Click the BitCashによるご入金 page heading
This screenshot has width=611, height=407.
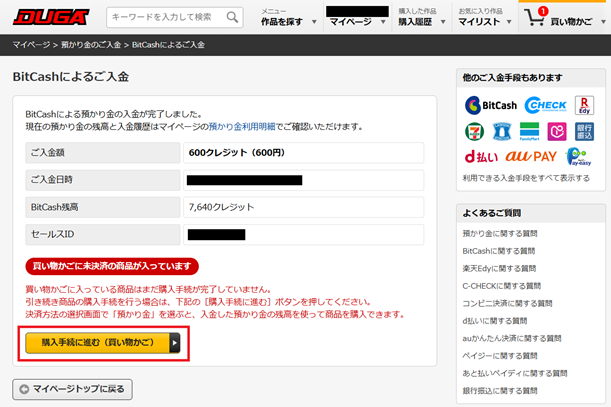[71, 76]
